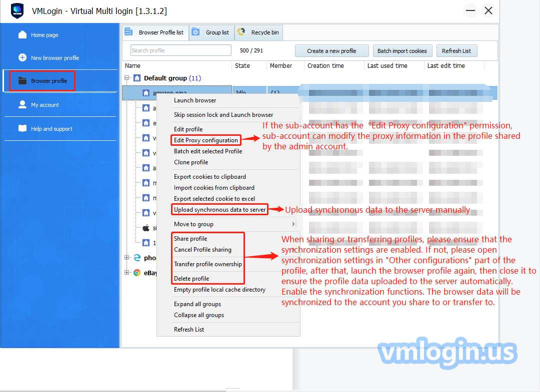Click the Edge icon in group list

[x=137, y=258]
